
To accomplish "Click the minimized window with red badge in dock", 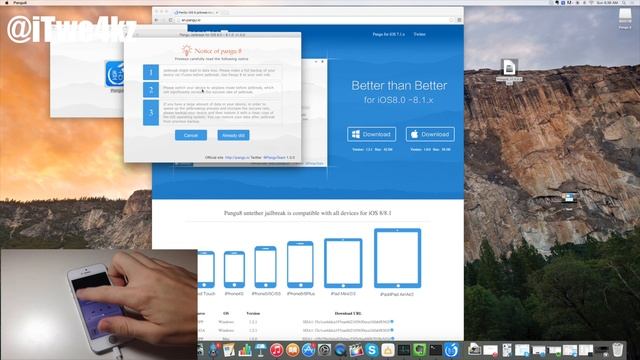I will click(x=491, y=350).
